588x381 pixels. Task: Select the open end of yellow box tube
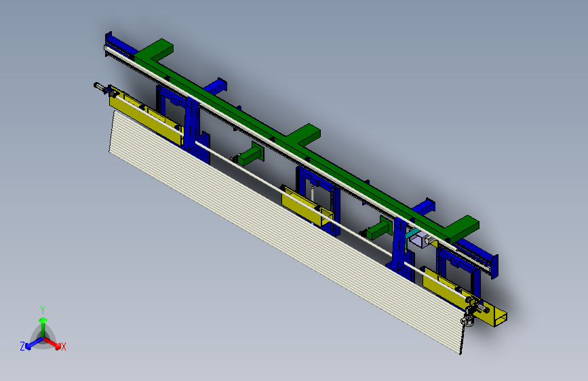[501, 318]
